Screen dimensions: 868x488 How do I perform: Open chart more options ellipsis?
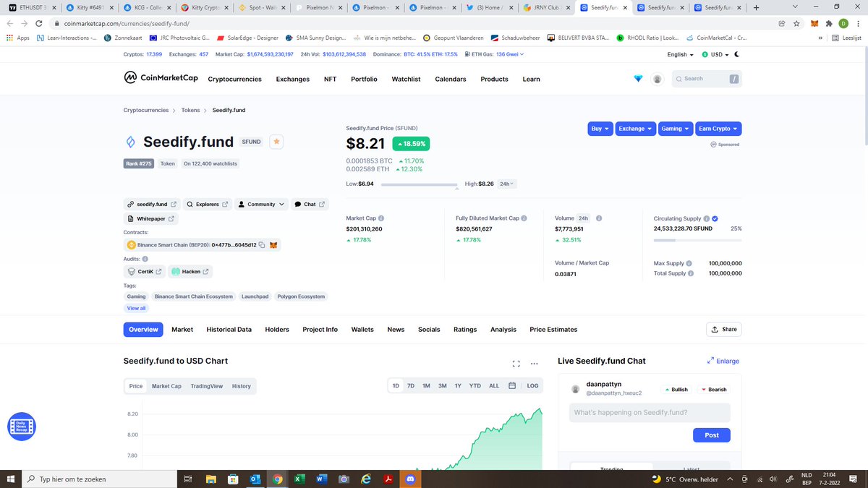click(x=535, y=364)
